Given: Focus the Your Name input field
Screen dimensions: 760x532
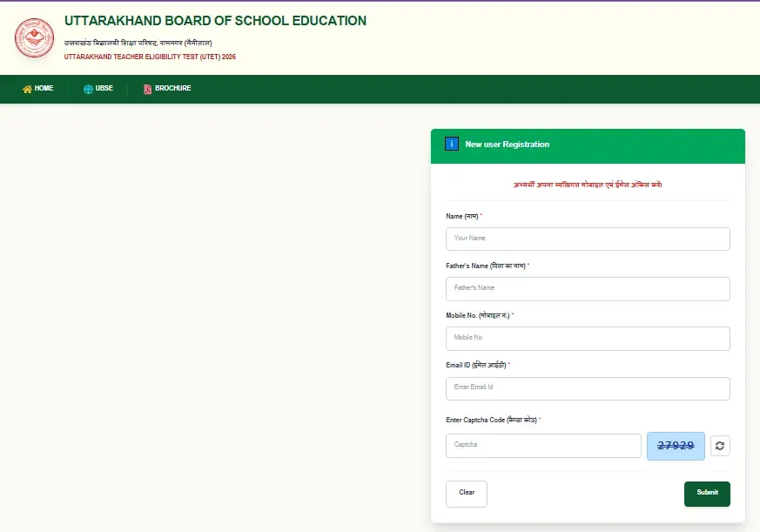Looking at the screenshot, I should point(588,239).
